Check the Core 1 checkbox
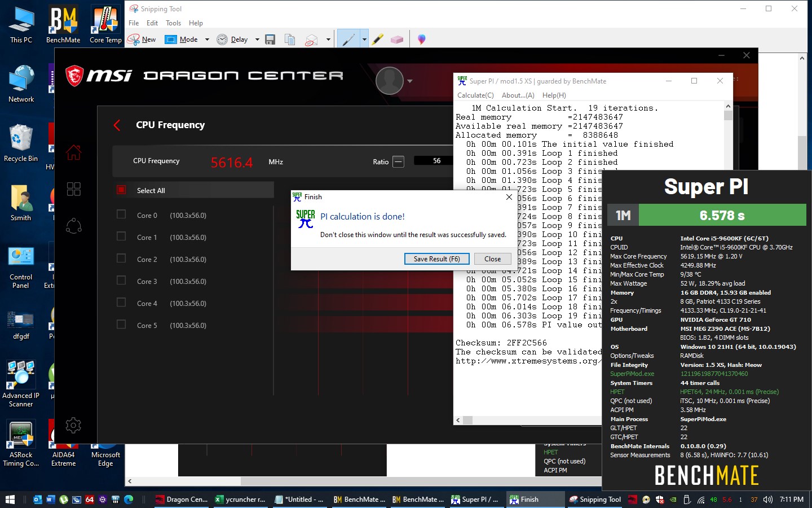Screen dimensions: 812x508 coord(121,237)
